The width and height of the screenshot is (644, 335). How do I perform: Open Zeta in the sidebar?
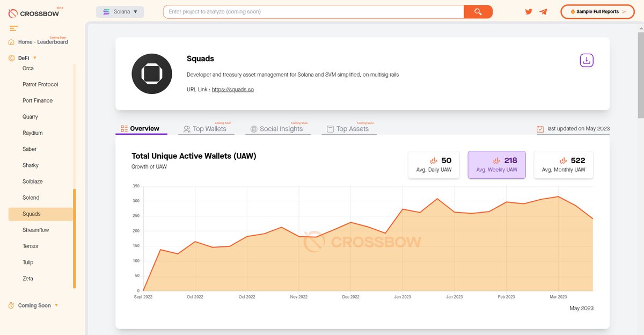point(28,279)
